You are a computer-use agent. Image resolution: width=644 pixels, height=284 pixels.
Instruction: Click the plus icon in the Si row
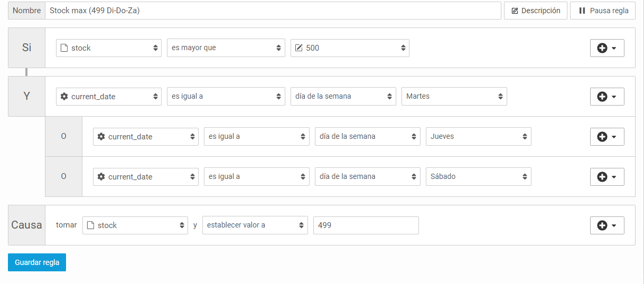coord(602,48)
